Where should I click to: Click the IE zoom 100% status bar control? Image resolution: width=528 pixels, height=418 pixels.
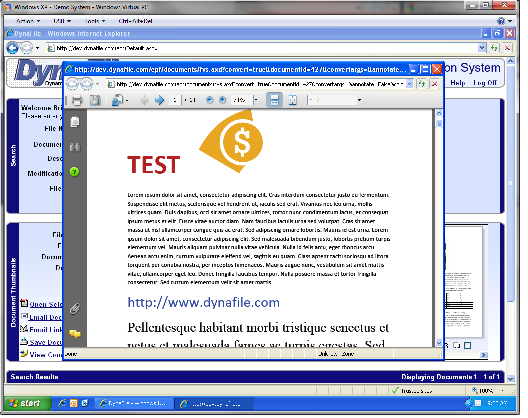pos(489,391)
